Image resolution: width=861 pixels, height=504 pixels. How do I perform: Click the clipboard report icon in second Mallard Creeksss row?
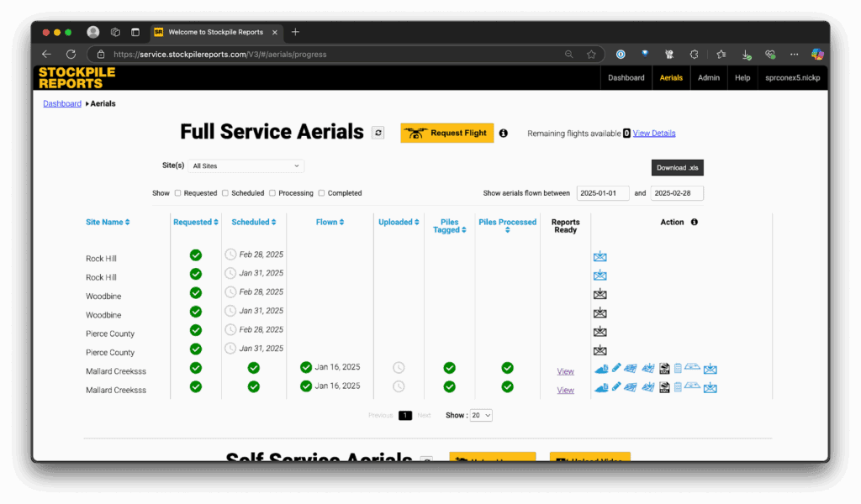(678, 387)
